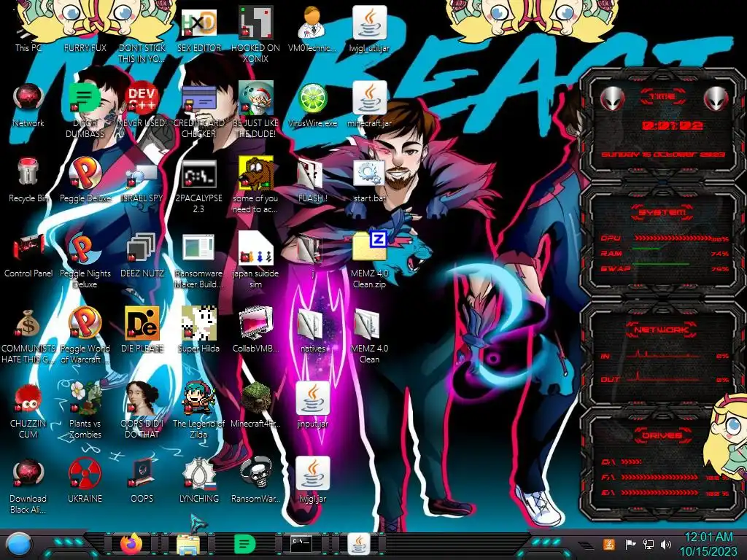Viewport: 747px width, 560px height.
Task: Open the natives folder
Action: pyautogui.click(x=312, y=324)
